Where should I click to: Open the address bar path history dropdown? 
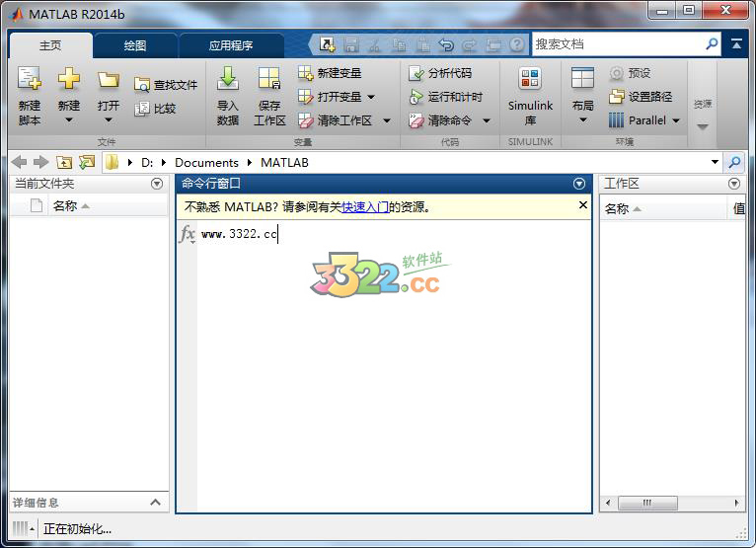point(715,162)
